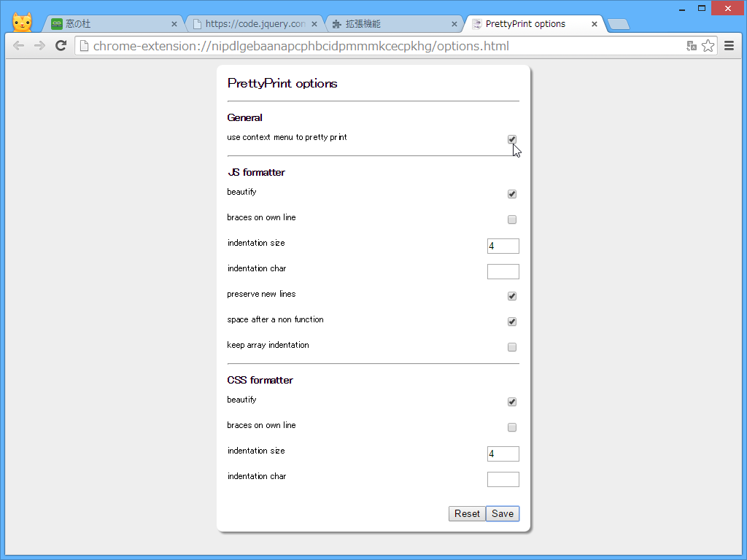Toggle CSS formatter beautify checkbox
Screen dimensions: 747x560
(512, 402)
